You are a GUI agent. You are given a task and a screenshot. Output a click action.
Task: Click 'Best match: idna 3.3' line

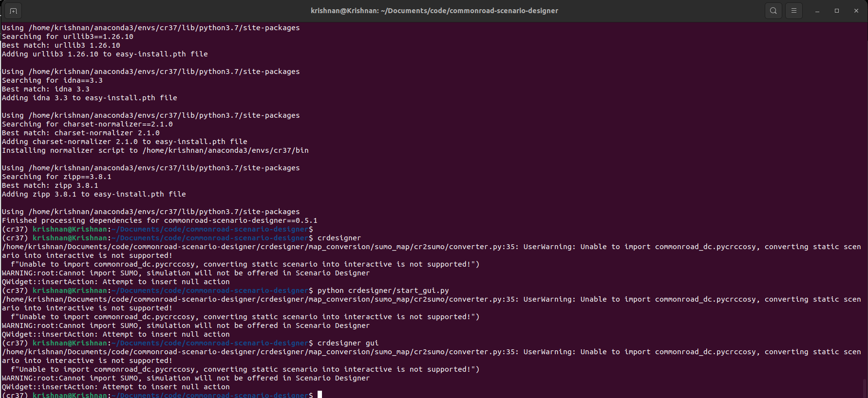coord(46,89)
